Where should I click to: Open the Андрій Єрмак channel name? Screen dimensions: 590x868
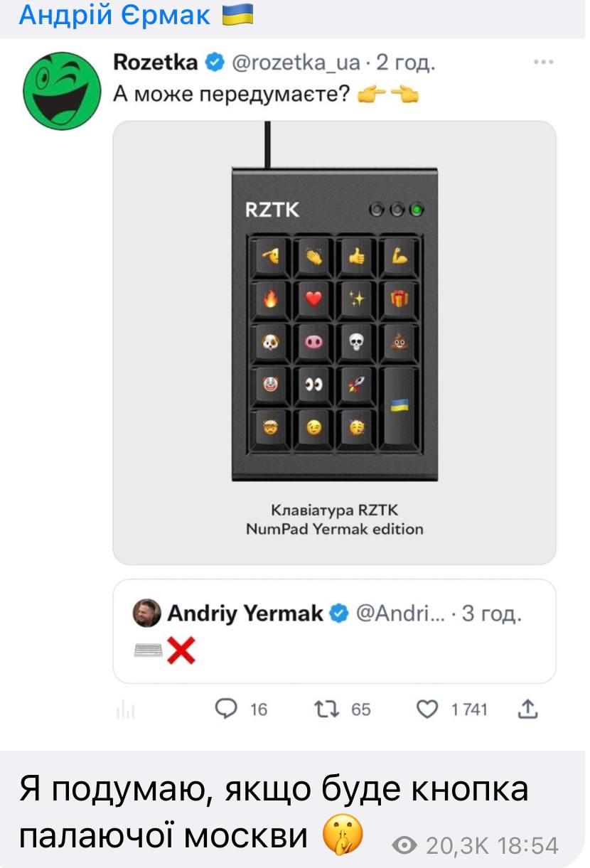click(114, 14)
